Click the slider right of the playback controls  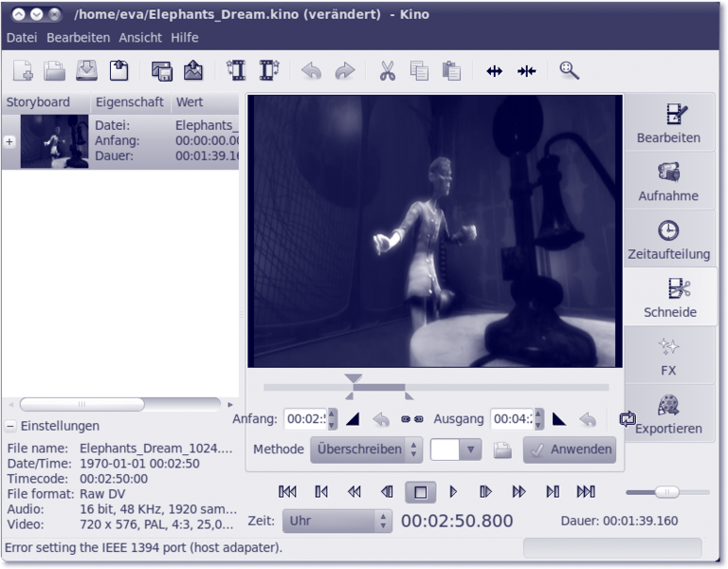(x=667, y=491)
